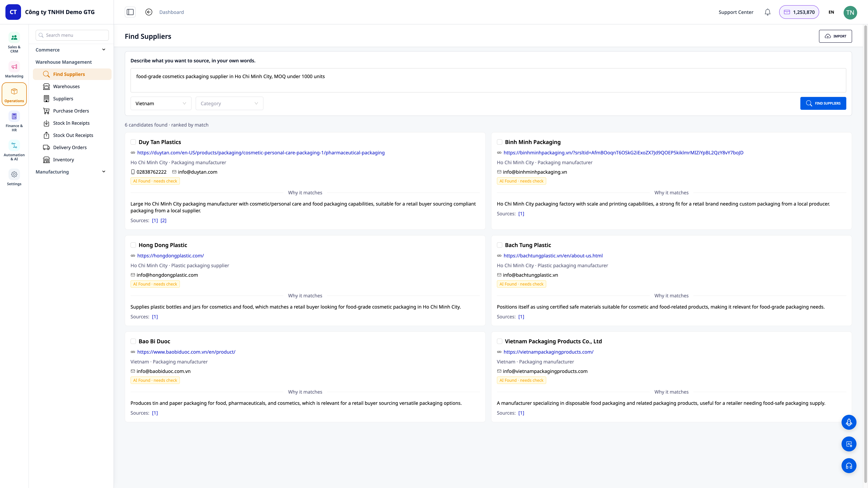Open Marketing module icon
The height and width of the screenshot is (488, 868).
(14, 67)
